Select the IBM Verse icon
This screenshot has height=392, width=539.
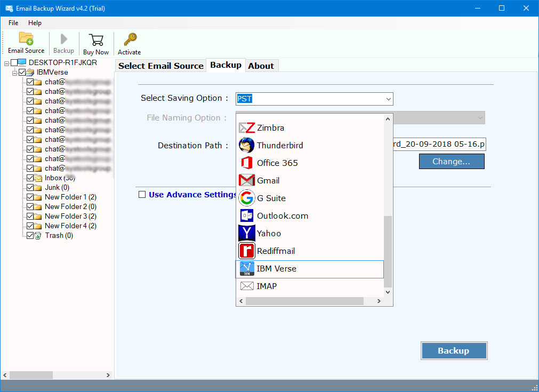[x=246, y=269]
